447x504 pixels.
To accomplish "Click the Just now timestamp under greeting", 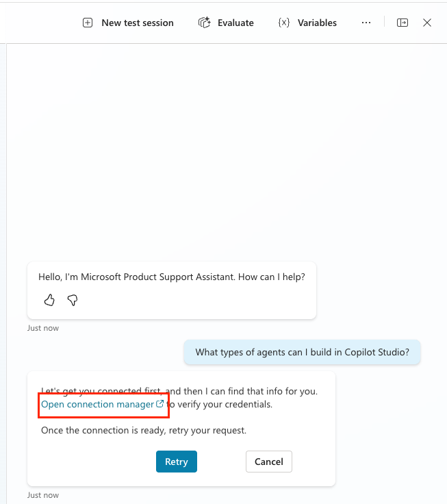I will coord(43,328).
